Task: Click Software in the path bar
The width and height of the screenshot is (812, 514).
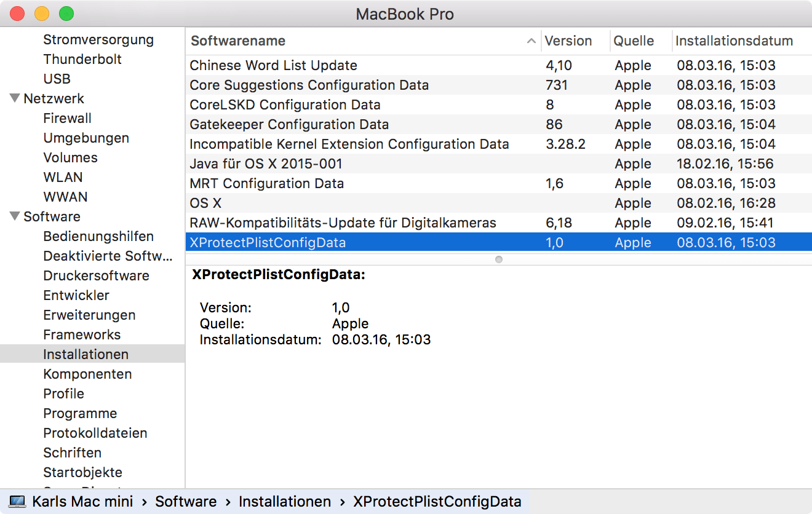Action: (186, 502)
